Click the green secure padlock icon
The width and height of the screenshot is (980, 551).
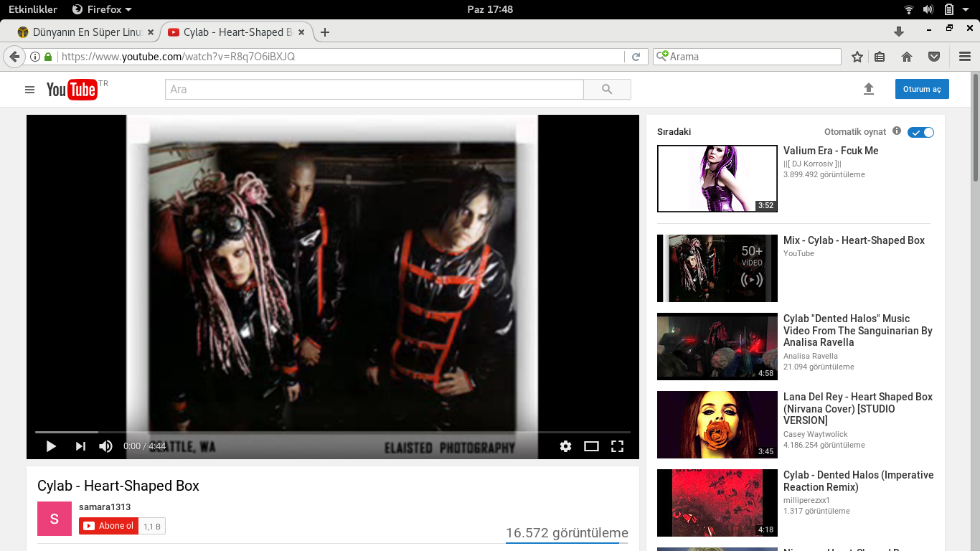click(x=48, y=57)
